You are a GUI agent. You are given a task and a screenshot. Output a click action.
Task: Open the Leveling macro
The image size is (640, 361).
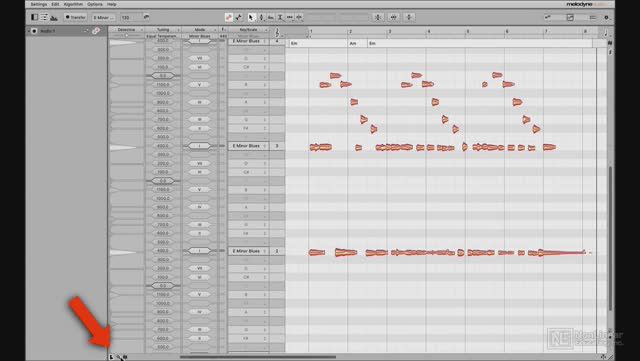409,17
